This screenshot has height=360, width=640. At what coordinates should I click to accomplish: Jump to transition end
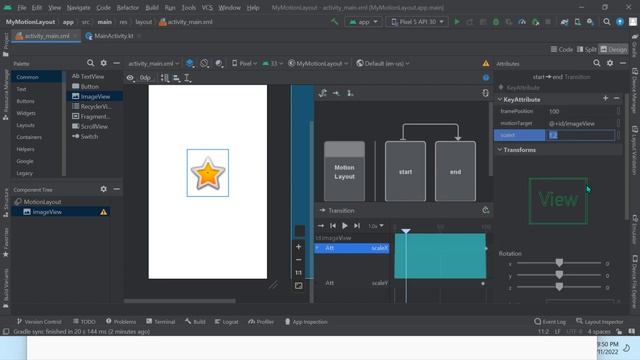click(x=357, y=225)
